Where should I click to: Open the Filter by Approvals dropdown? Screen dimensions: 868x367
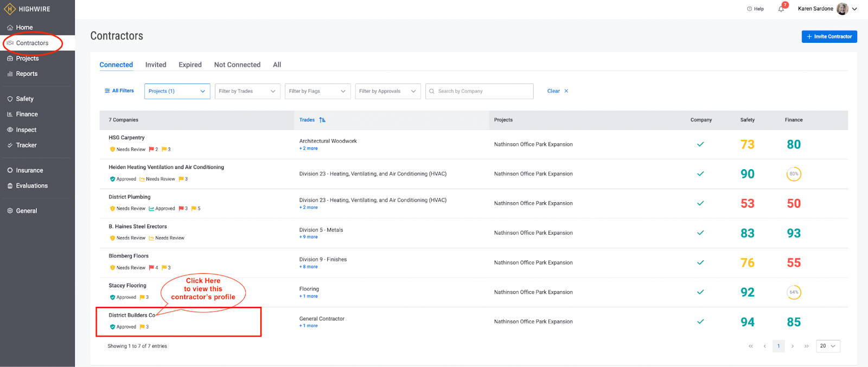[x=388, y=91]
